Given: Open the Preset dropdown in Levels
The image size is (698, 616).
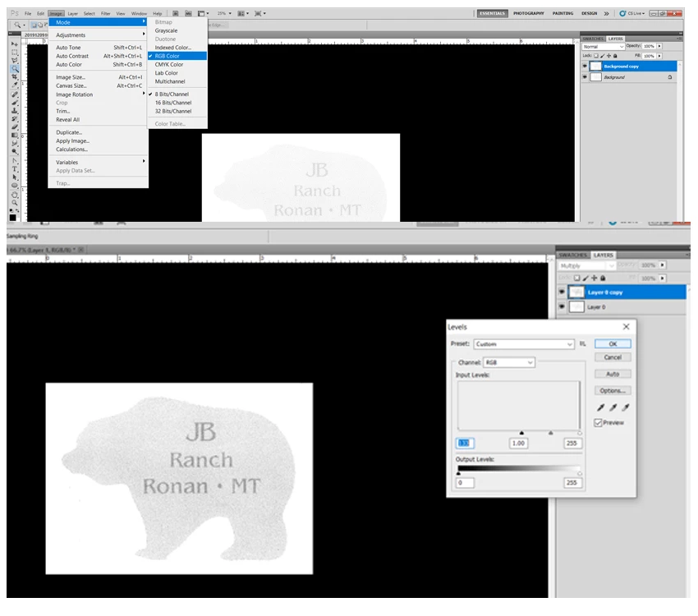Looking at the screenshot, I should click(x=524, y=344).
